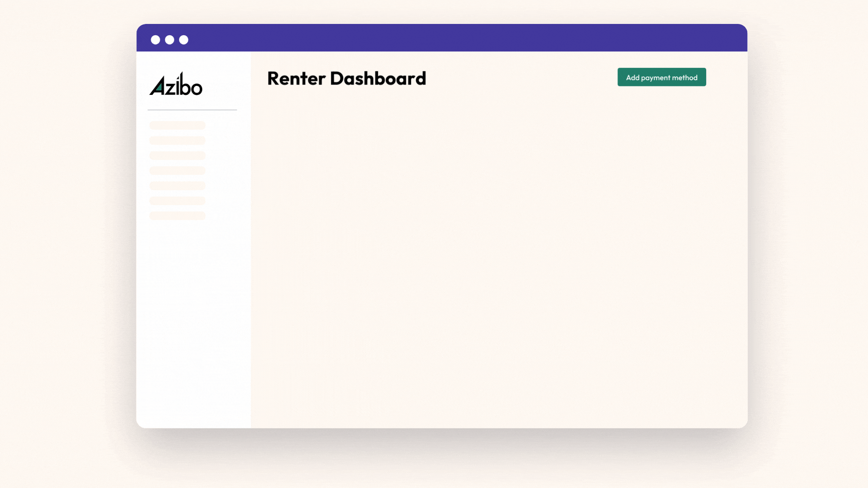Click the Add payment method button
868x488 pixels.
661,77
